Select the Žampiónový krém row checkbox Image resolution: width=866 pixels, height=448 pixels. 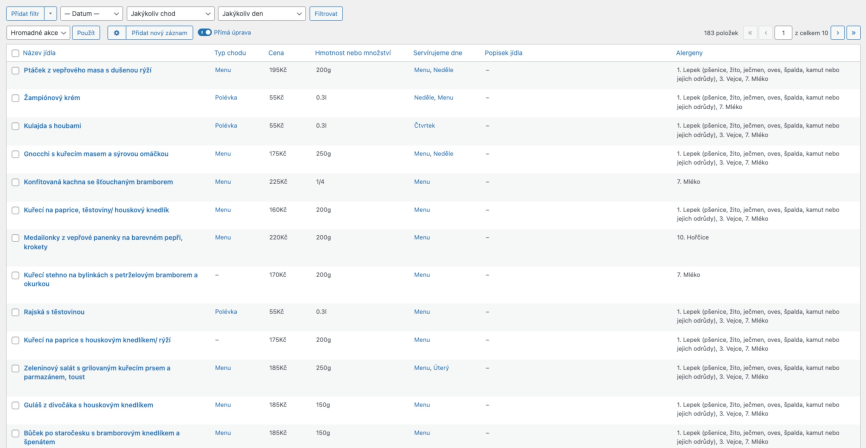15,98
